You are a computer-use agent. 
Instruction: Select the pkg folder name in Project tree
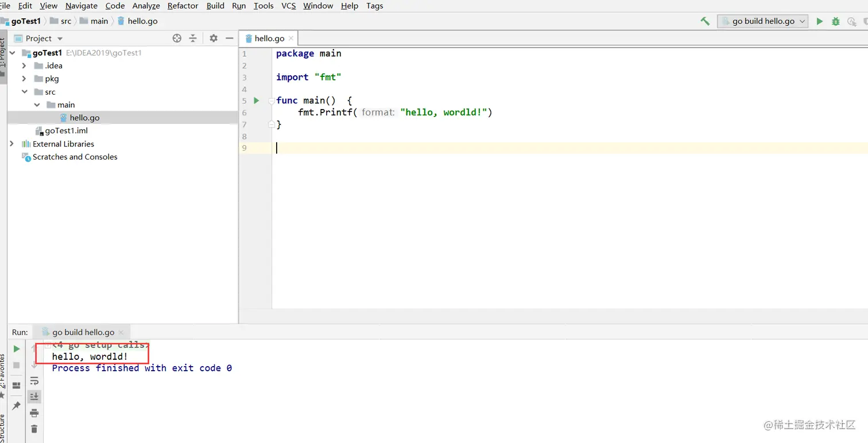(52, 79)
